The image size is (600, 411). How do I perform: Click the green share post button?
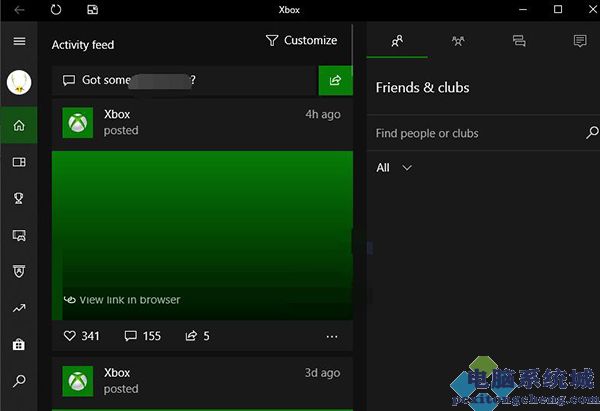pyautogui.click(x=336, y=80)
